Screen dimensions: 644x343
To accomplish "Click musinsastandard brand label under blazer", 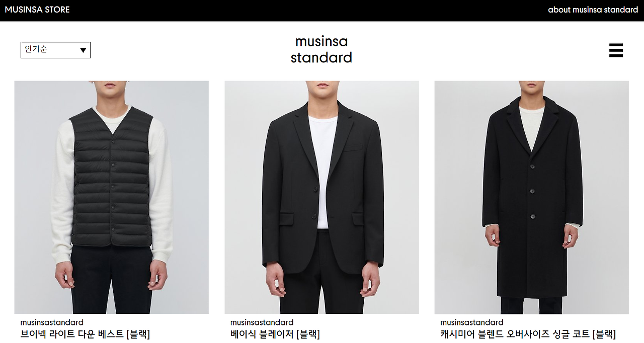I will (x=262, y=322).
